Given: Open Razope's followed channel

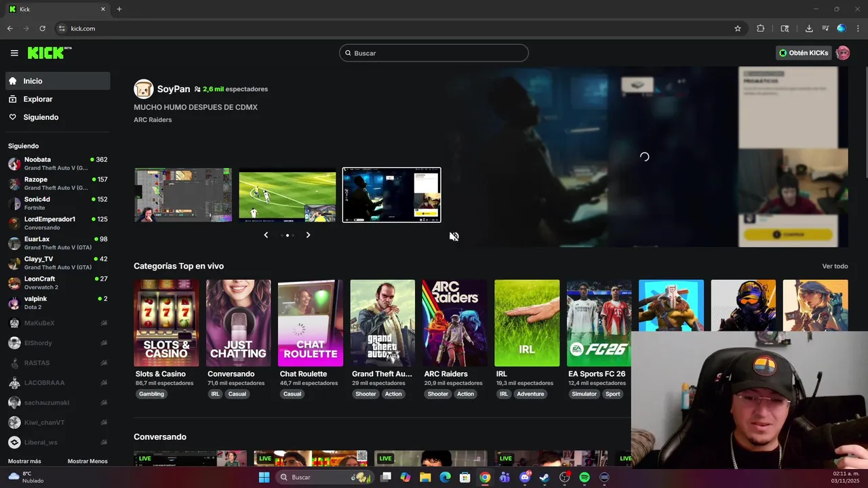Looking at the screenshot, I should tap(58, 184).
